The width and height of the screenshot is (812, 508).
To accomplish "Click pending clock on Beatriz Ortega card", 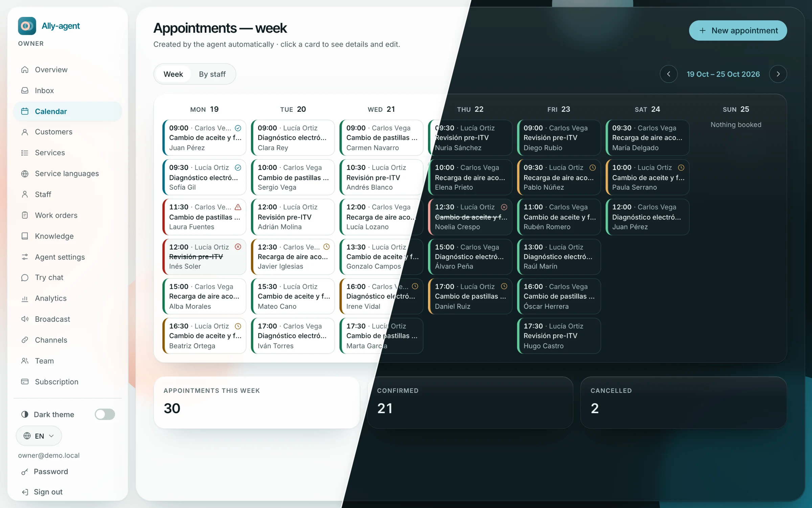I will coord(238,326).
